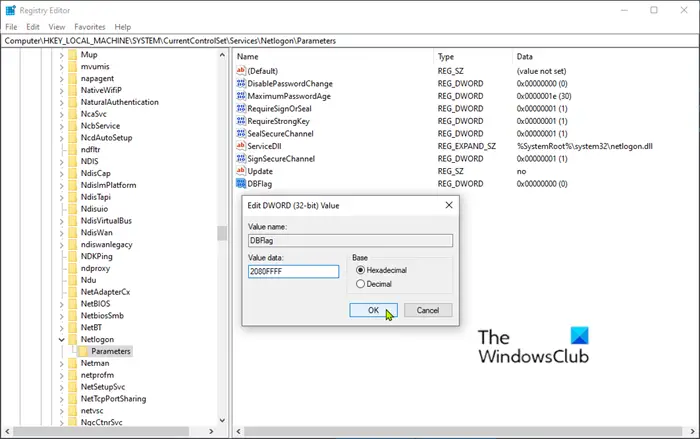This screenshot has width=700, height=439.
Task: Click the NetSetupSvc folder icon
Action: point(73,387)
